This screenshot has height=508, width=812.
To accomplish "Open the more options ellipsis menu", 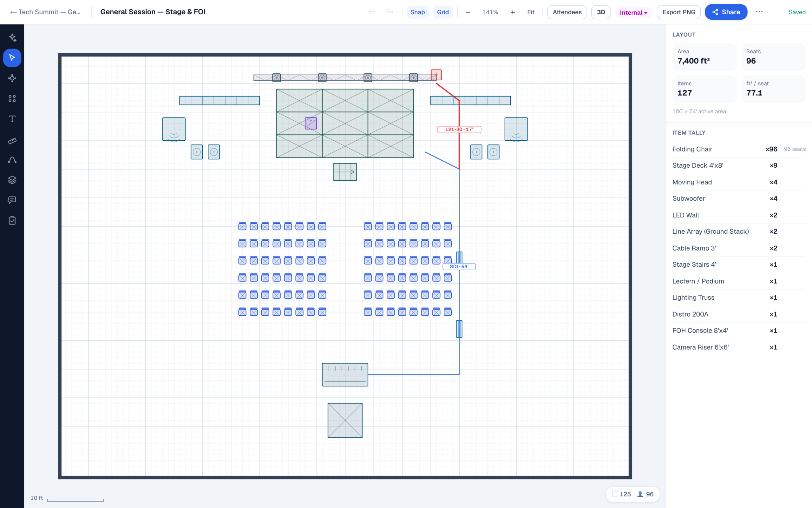I will [759, 12].
